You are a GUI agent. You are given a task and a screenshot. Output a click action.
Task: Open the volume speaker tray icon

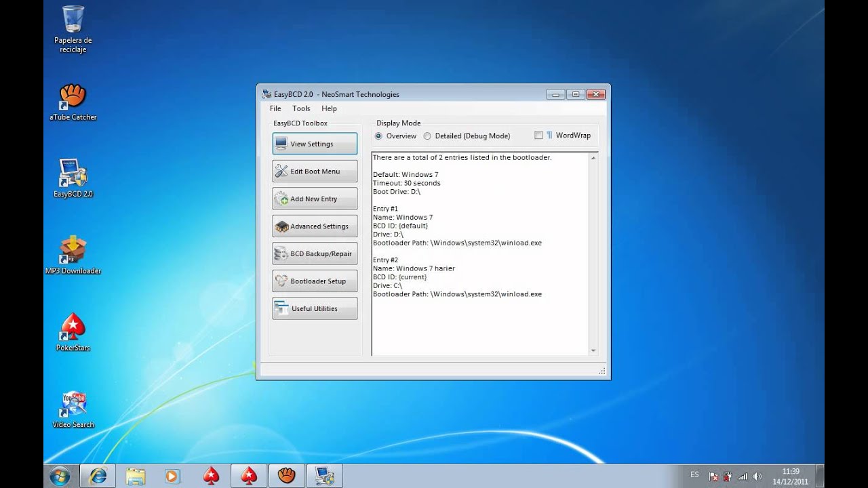(757, 476)
